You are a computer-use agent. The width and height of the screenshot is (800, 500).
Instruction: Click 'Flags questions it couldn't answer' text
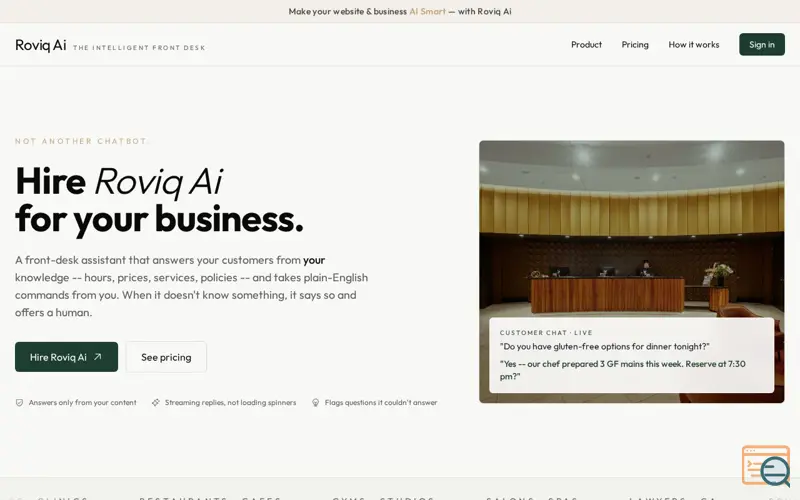[x=381, y=403]
